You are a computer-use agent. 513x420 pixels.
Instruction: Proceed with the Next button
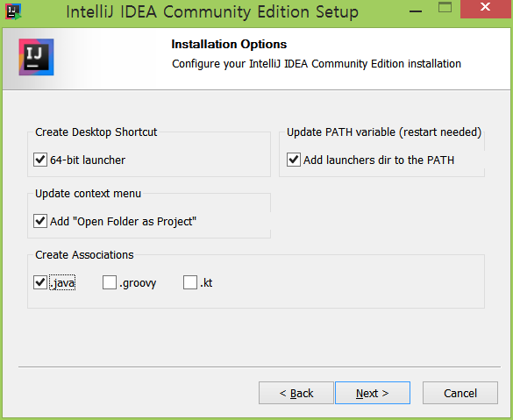pyautogui.click(x=373, y=393)
